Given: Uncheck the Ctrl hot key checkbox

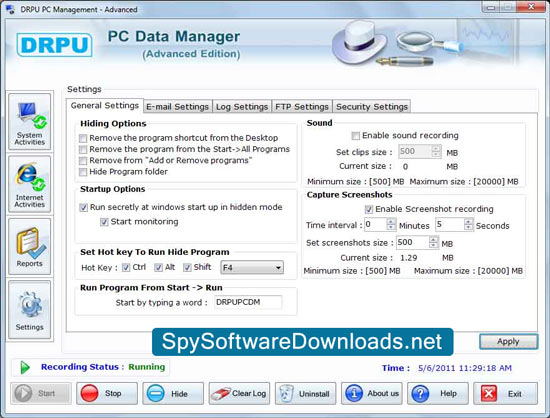Looking at the screenshot, I should pyautogui.click(x=126, y=268).
